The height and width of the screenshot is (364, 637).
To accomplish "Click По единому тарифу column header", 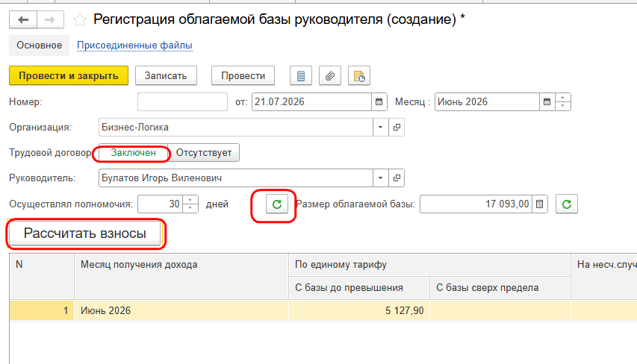I will 429,265.
